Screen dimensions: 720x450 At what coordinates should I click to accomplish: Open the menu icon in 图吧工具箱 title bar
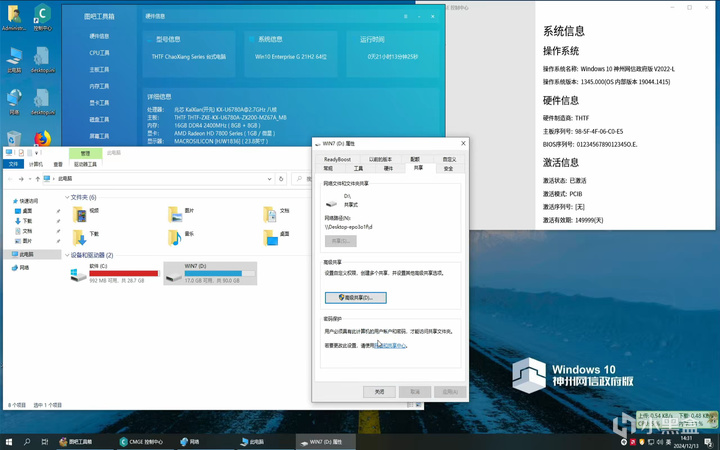405,16
